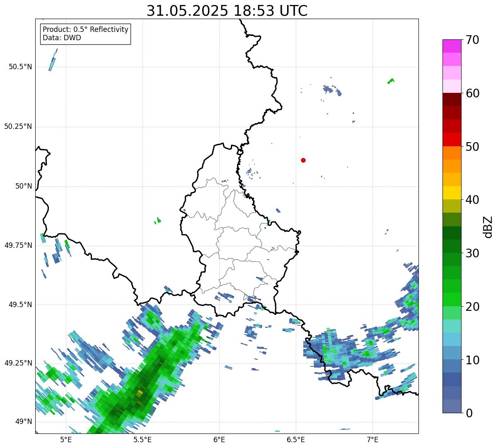Click the "dBZ" colorbar axis label
The width and height of the screenshot is (498, 448).
click(488, 226)
